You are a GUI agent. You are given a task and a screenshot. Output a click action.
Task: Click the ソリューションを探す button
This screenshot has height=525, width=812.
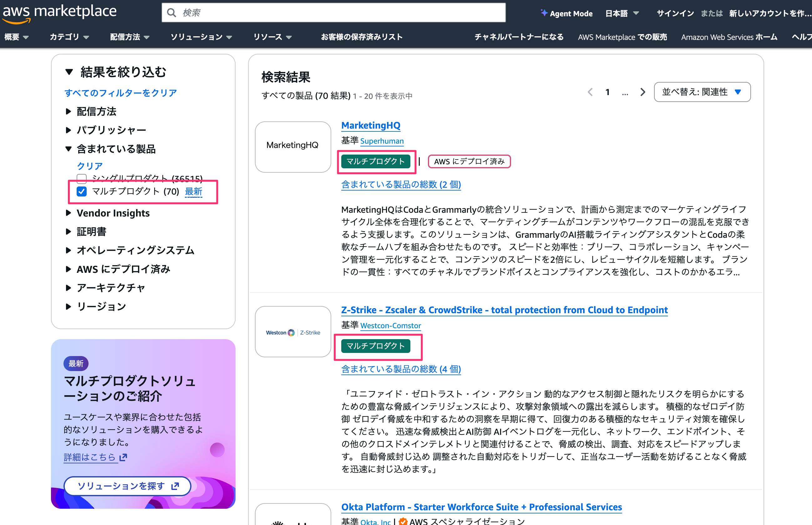click(x=127, y=486)
